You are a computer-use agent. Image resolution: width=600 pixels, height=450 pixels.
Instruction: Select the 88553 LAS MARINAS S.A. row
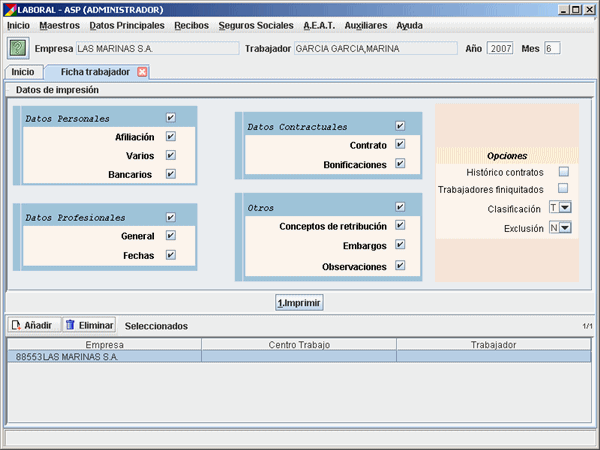coord(299,357)
